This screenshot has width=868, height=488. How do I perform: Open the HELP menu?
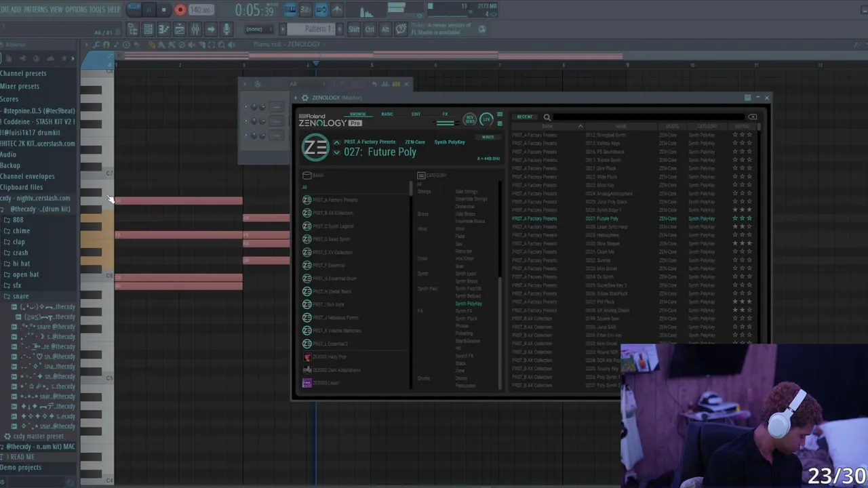[114, 9]
